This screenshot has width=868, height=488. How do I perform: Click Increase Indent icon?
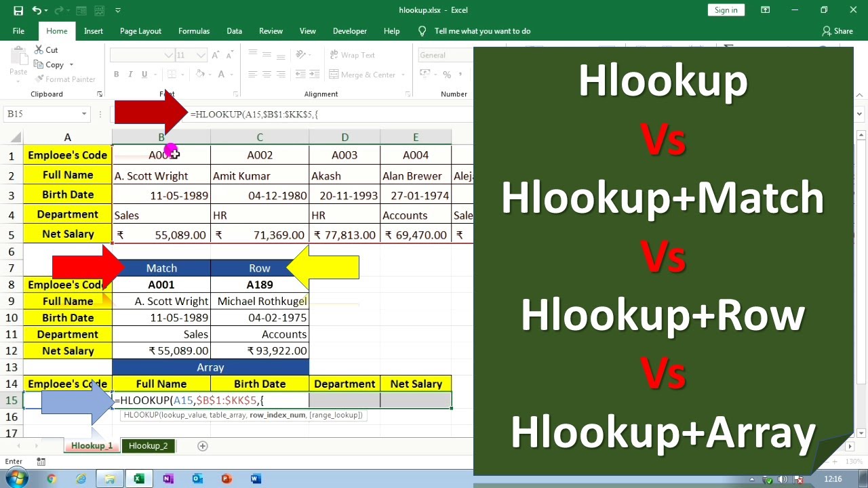[x=313, y=75]
